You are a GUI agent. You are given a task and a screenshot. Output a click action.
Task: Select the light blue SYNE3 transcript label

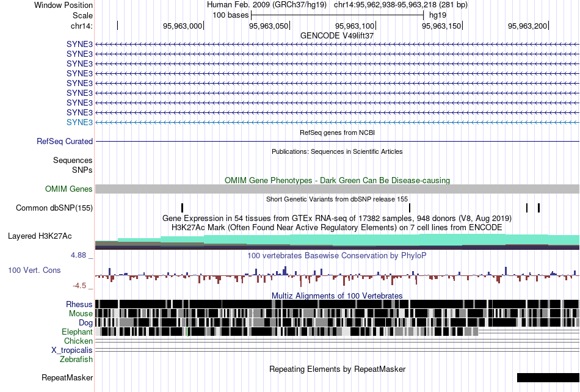79,122
